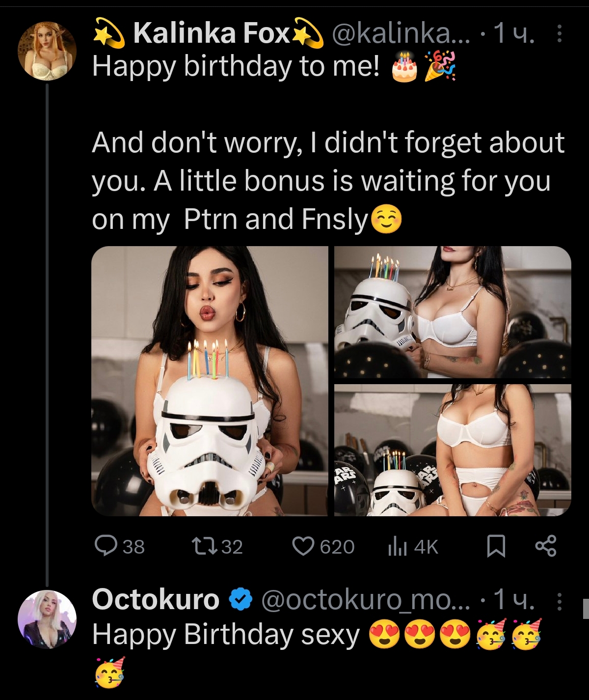Open view analytics icon showing 4K
Image resolution: width=589 pixels, height=700 pixels.
tap(397, 546)
